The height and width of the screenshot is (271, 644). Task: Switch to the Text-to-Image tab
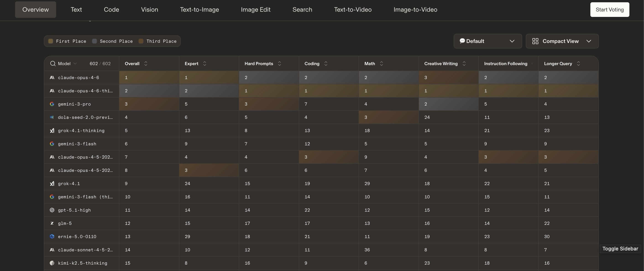point(199,10)
